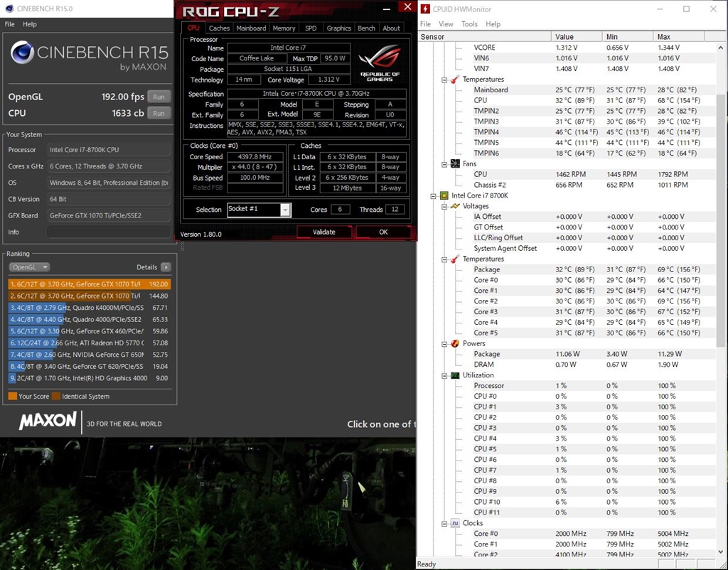Select the Quadro K4000M ranking entry
728x570 pixels.
pyautogui.click(x=89, y=308)
